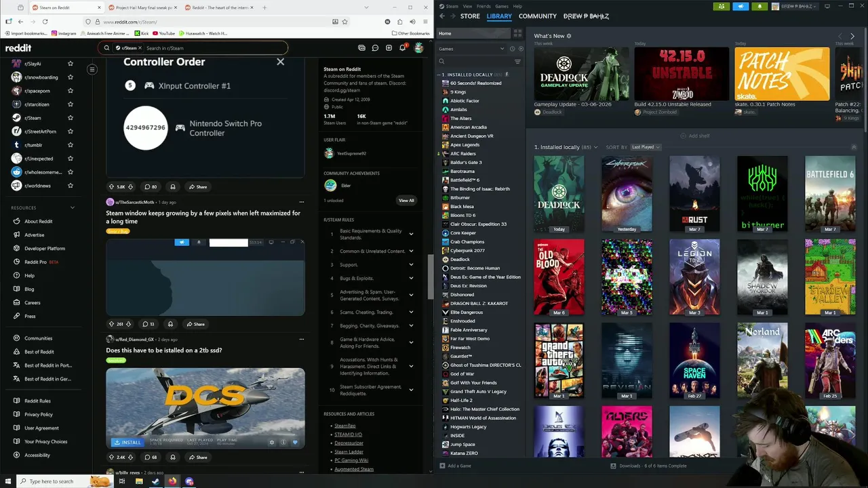Favorite r/snowboarding with star

click(x=71, y=77)
